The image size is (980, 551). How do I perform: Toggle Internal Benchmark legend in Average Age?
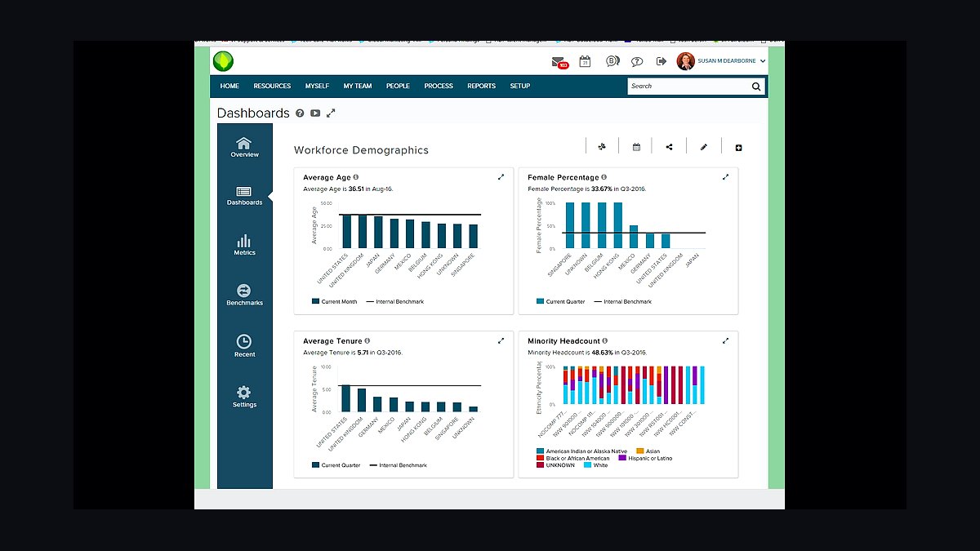pos(394,301)
